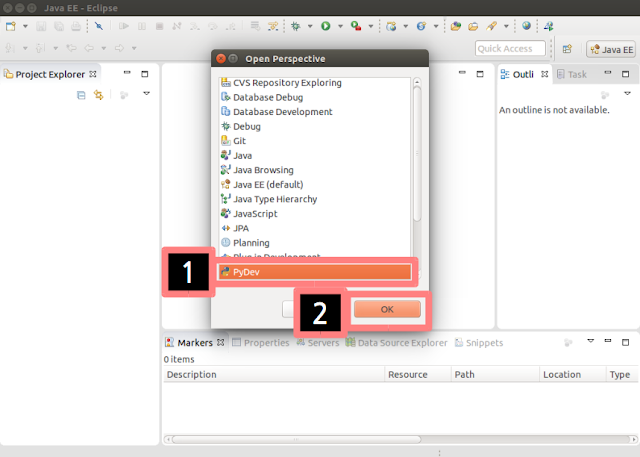640x457 pixels.
Task: Select the JavaScript perspective entry
Action: coord(315,214)
